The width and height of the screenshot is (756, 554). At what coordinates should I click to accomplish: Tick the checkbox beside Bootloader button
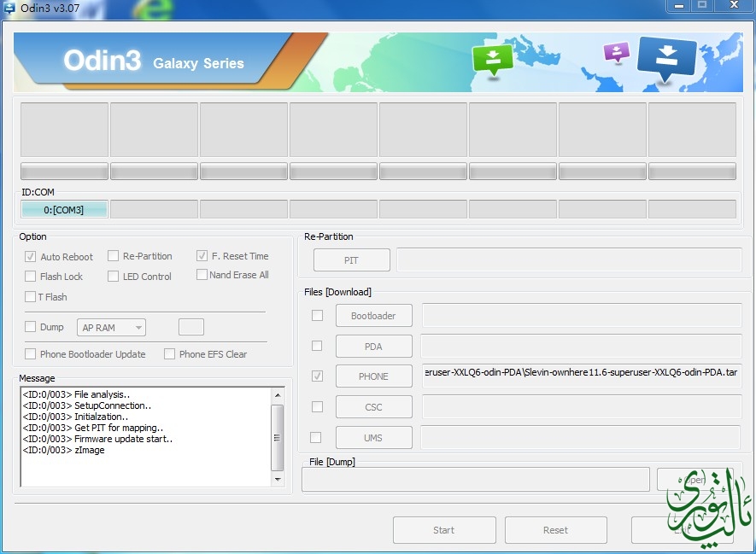(317, 316)
